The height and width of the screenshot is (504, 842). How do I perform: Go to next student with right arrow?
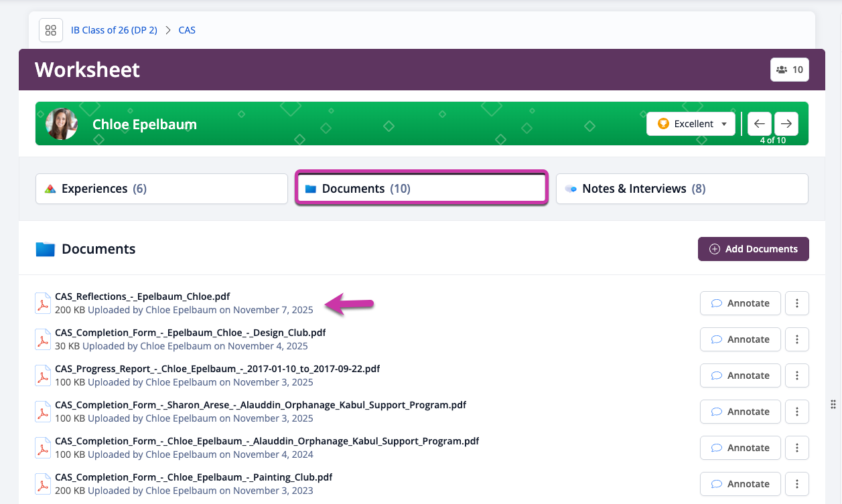point(786,124)
